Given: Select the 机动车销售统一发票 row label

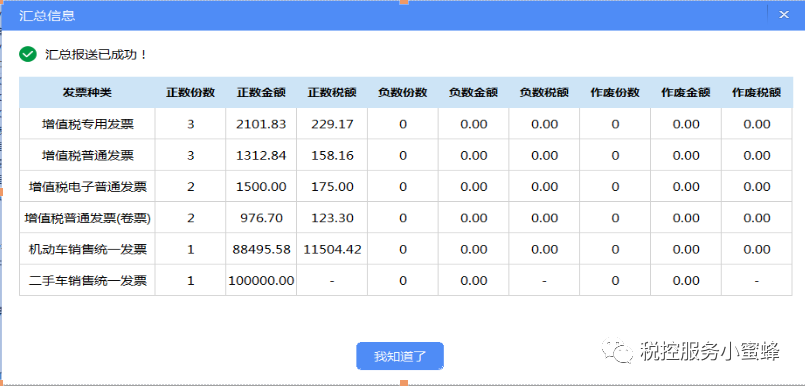Looking at the screenshot, I should point(88,249).
